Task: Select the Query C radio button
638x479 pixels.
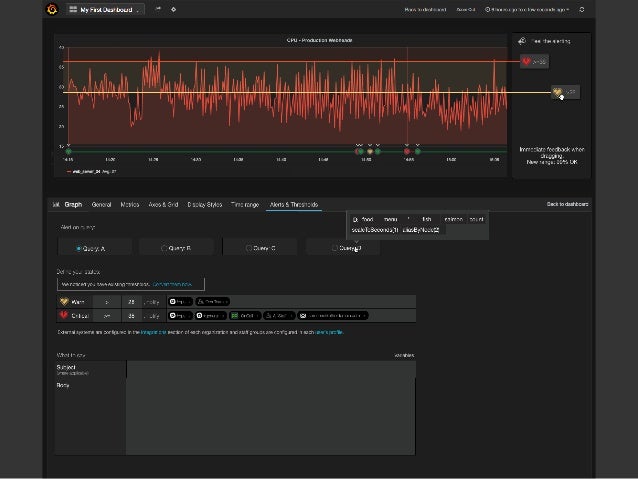Action: 250,248
